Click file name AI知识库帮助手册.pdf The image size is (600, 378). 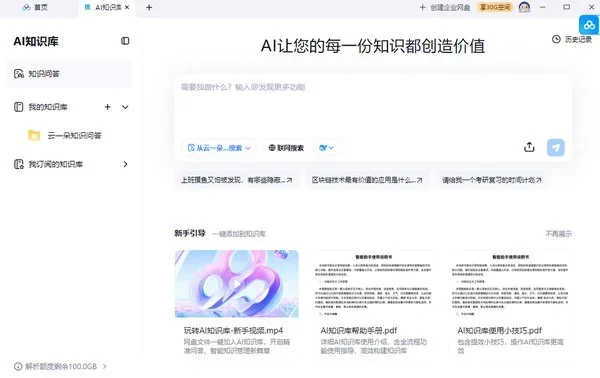click(x=359, y=330)
